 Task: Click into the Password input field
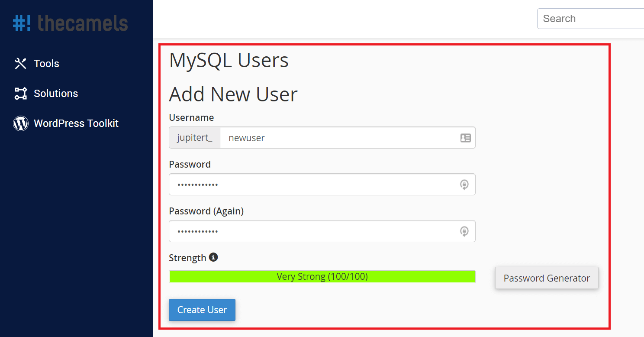coord(322,185)
